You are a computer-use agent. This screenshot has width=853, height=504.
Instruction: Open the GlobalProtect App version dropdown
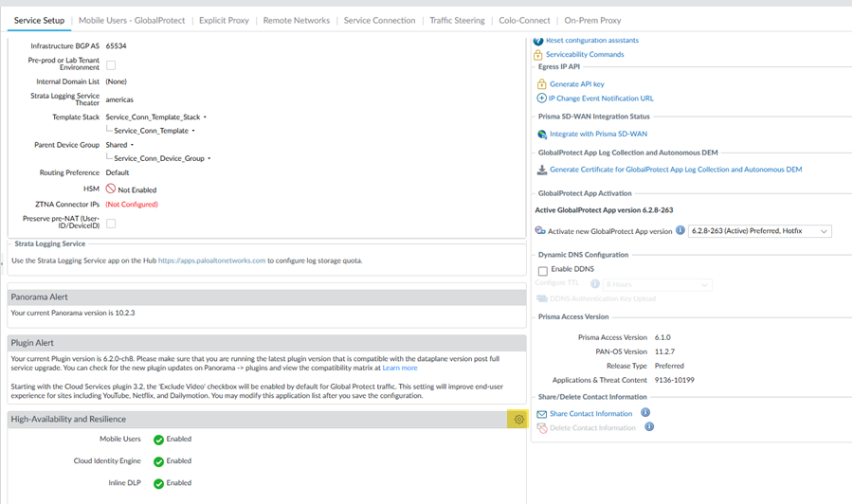click(759, 231)
